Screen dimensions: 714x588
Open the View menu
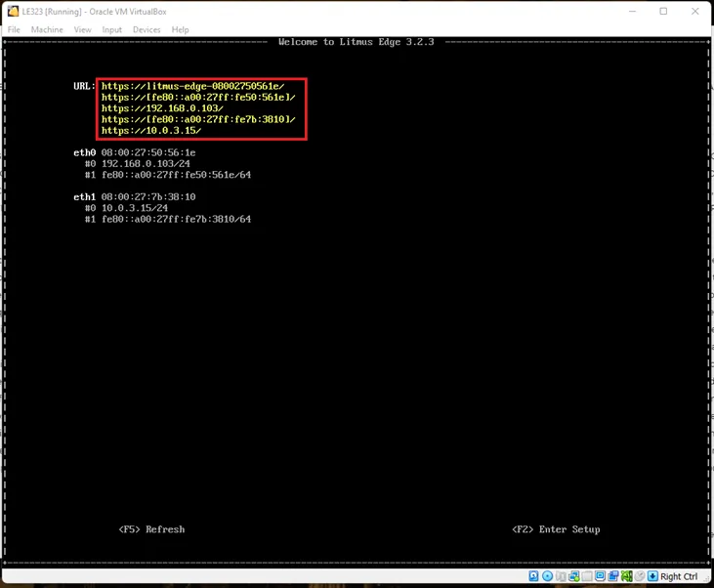coord(82,29)
